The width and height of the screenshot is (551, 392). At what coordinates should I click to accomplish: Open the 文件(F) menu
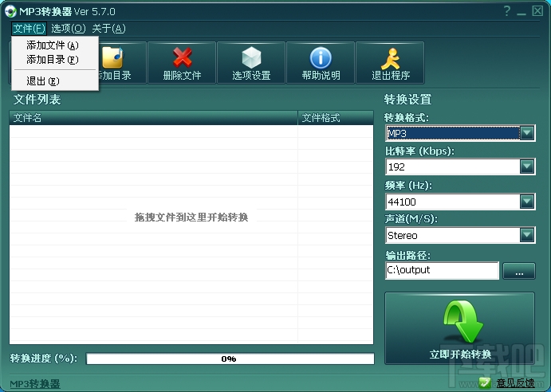29,29
